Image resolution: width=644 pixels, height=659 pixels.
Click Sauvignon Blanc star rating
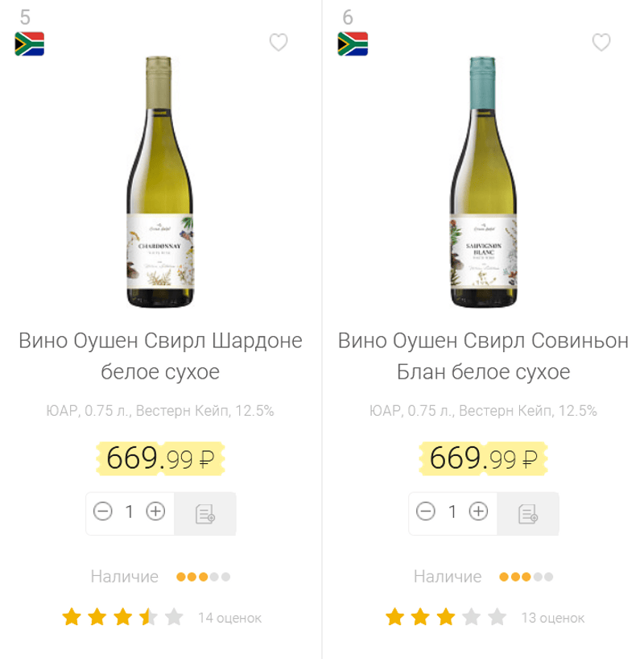click(x=445, y=618)
